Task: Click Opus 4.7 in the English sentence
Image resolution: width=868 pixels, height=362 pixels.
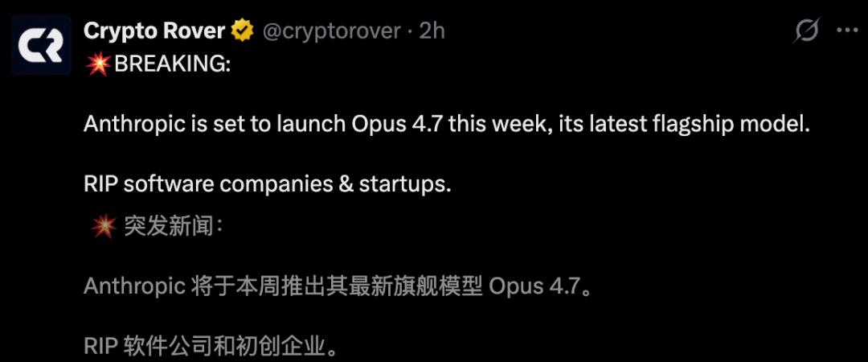Action: click(x=399, y=125)
